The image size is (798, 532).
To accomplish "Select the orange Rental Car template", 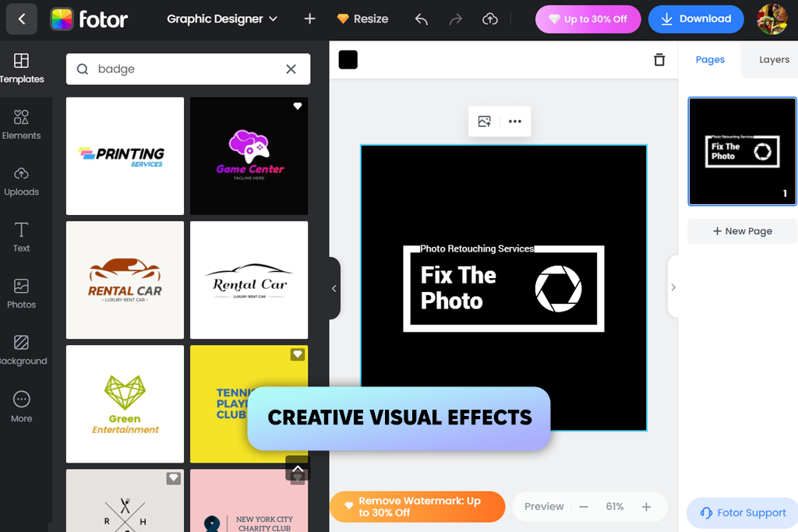I will click(125, 280).
